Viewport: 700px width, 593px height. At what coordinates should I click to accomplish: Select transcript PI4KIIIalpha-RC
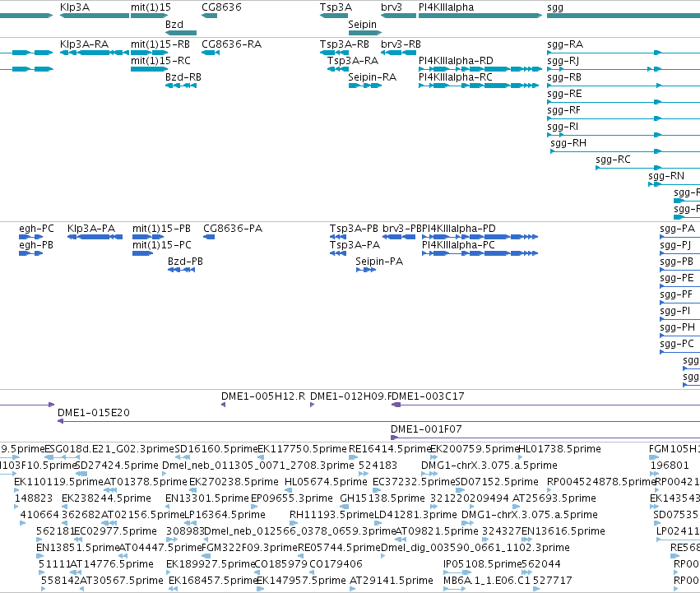(479, 86)
